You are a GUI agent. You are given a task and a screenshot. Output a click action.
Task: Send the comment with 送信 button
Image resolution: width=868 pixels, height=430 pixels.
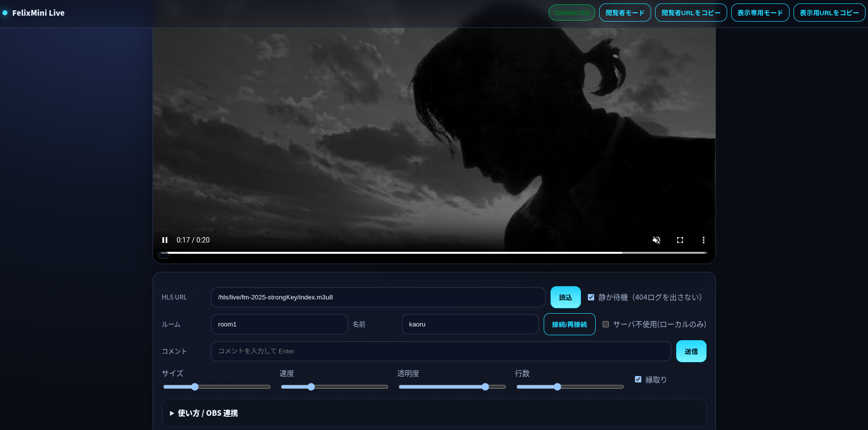[691, 351]
